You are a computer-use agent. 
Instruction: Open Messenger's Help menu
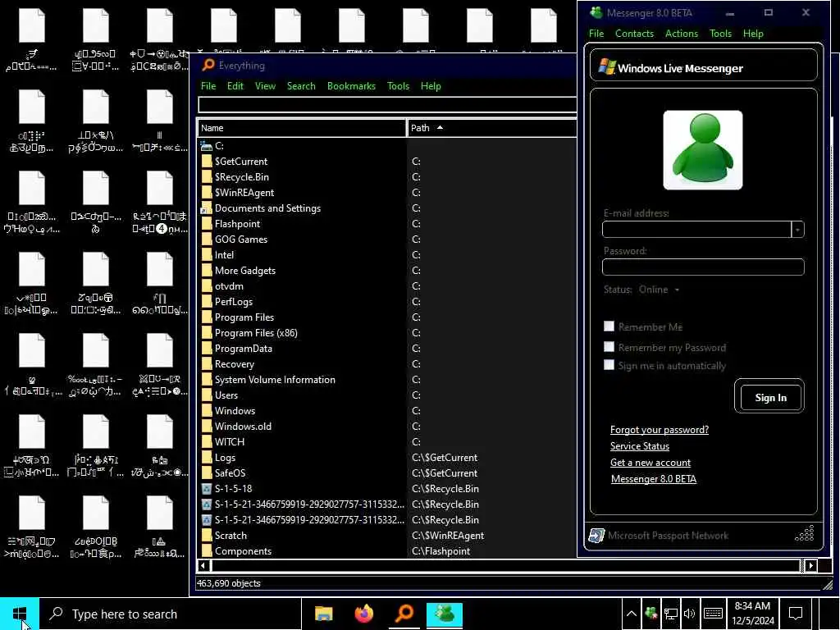(753, 33)
